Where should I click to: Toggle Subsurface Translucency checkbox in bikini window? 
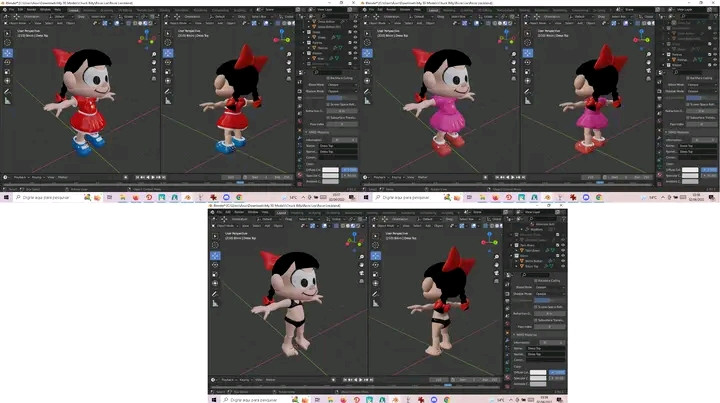pos(536,320)
